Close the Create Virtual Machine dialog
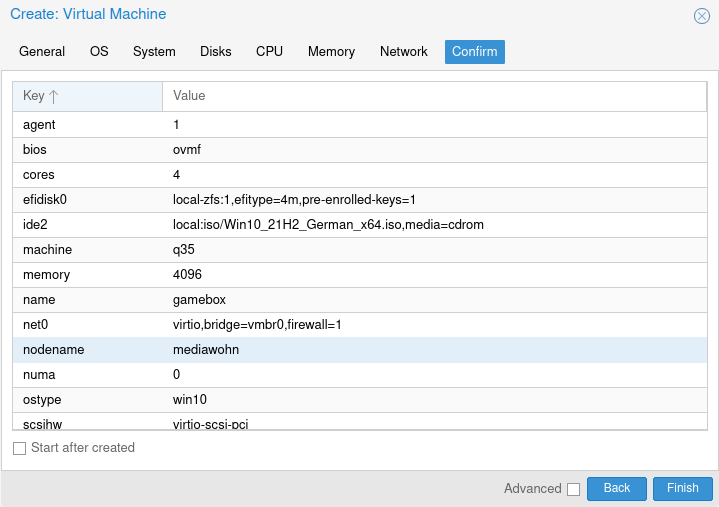The image size is (719, 507). coord(702,16)
